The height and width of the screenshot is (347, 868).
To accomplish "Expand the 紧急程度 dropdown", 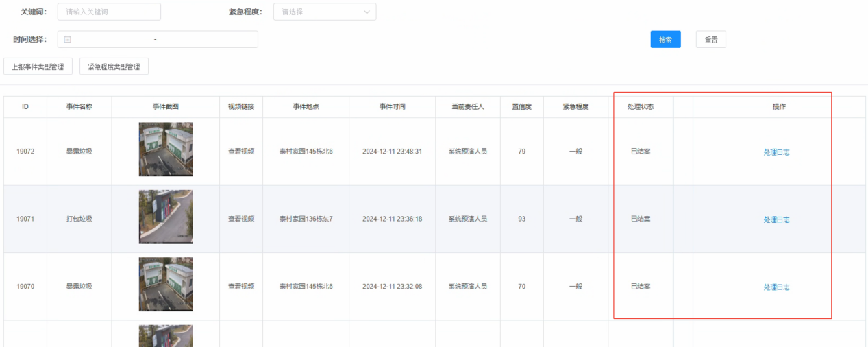I will click(324, 12).
